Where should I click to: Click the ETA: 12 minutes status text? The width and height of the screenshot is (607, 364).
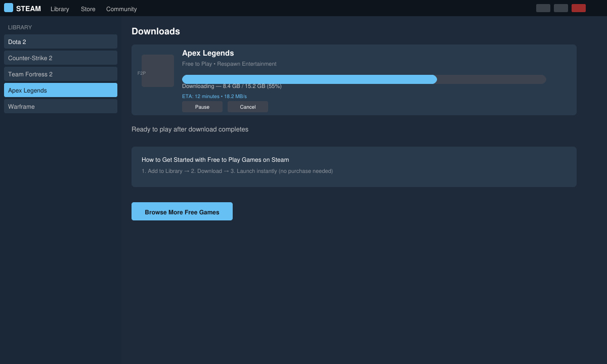[x=214, y=96]
